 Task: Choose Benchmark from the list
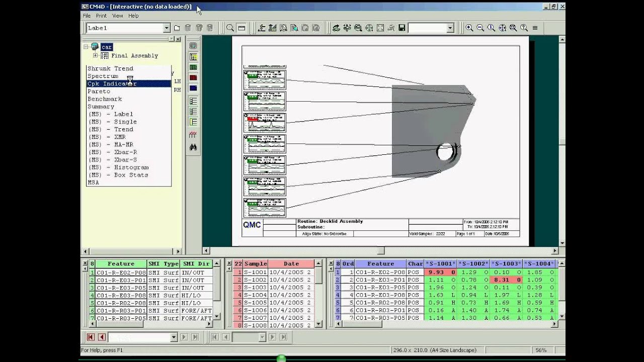click(129, 99)
